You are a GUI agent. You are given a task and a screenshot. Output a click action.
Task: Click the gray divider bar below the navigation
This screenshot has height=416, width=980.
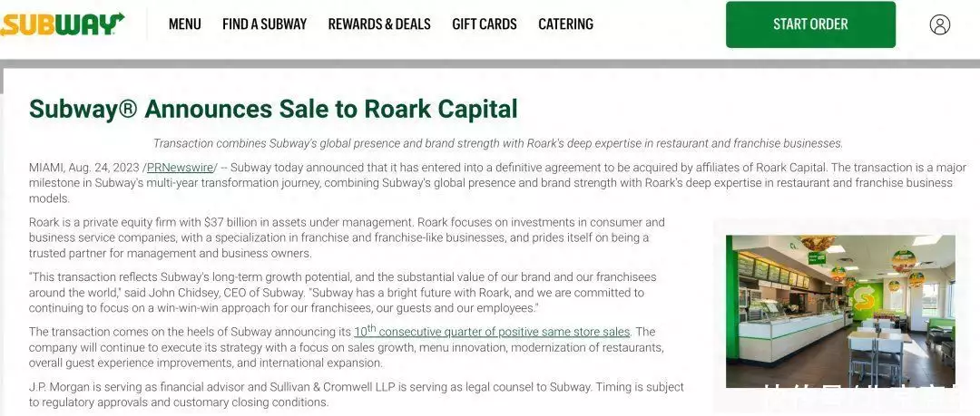pyautogui.click(x=490, y=63)
